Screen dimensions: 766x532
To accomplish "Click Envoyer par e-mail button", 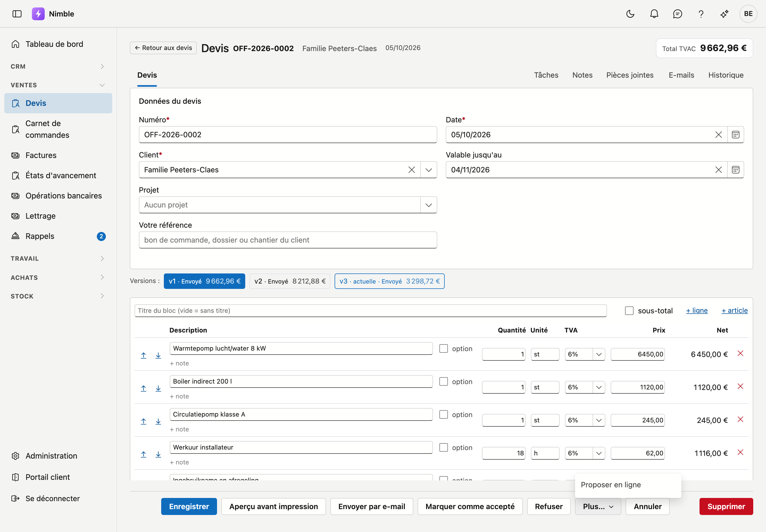I will click(x=372, y=506).
